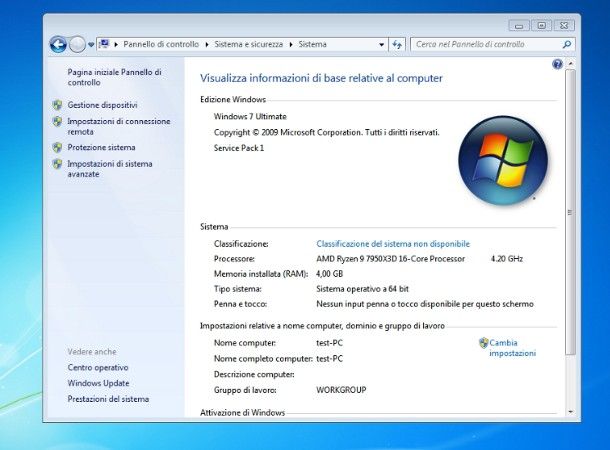Click scrollbar down arrow
The height and width of the screenshot is (450, 610).
click(x=570, y=411)
